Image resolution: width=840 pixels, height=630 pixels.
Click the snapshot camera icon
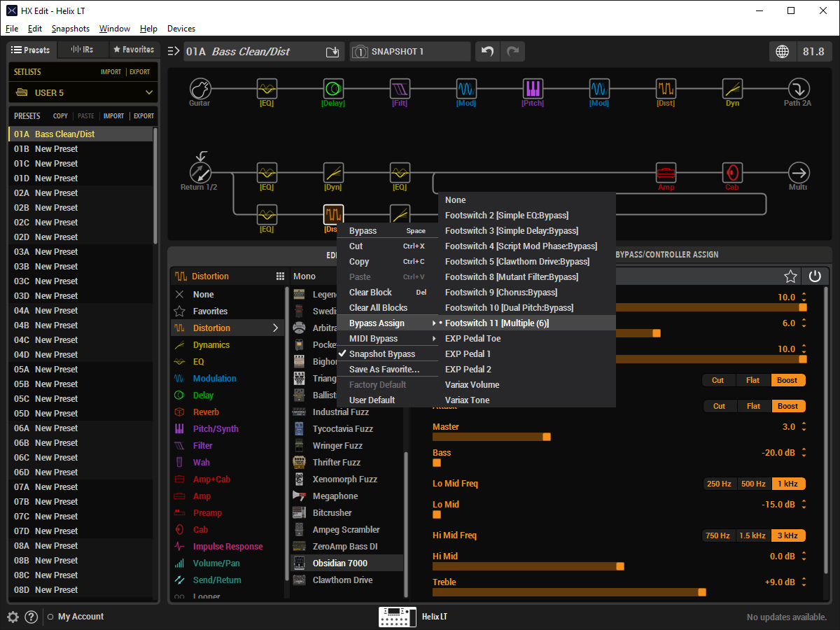(360, 52)
